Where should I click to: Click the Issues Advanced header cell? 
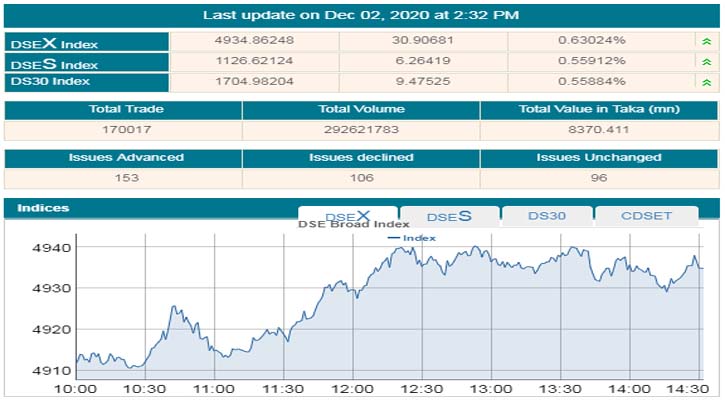[x=125, y=158]
